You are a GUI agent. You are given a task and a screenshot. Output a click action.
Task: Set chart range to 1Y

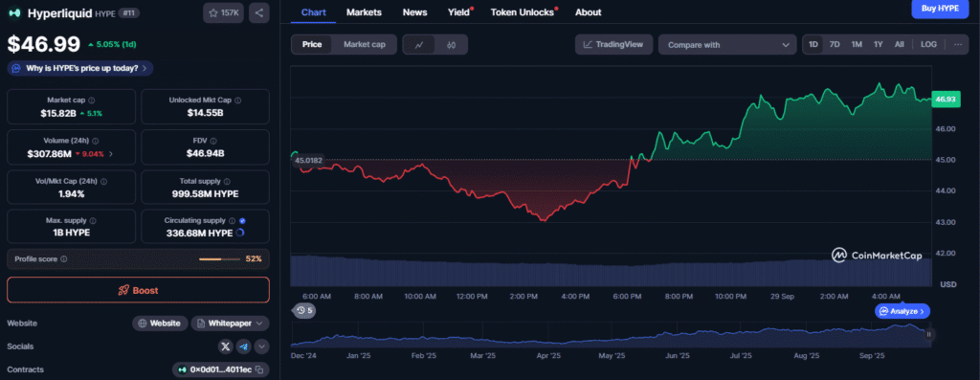879,44
